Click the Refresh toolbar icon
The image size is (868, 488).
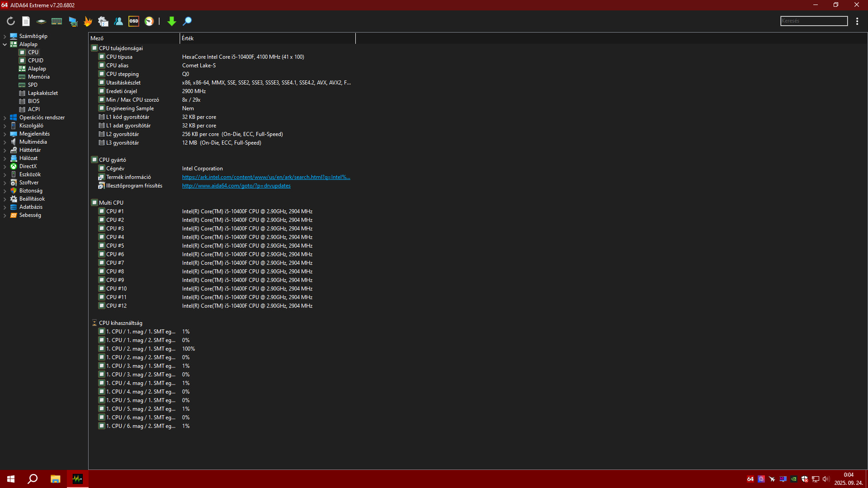(11, 21)
